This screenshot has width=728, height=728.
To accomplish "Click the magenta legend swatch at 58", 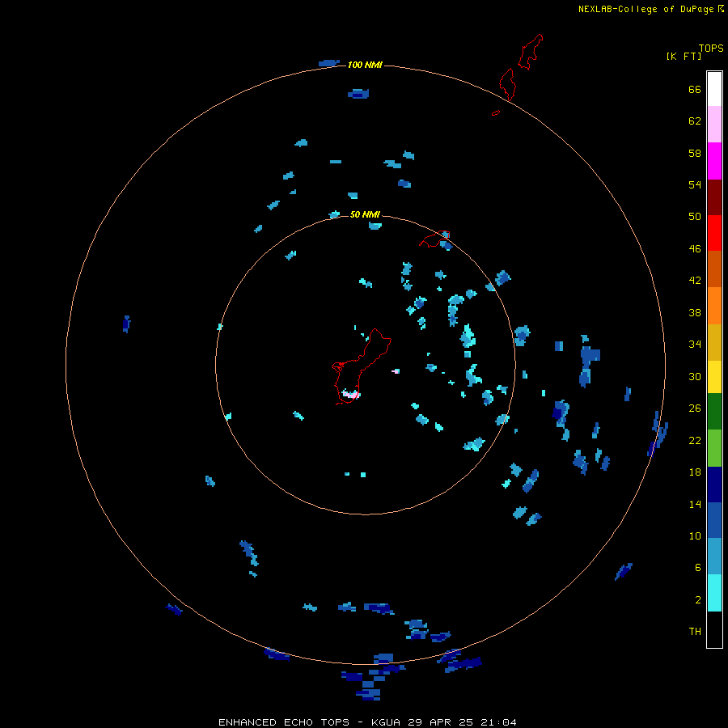I will [714, 161].
